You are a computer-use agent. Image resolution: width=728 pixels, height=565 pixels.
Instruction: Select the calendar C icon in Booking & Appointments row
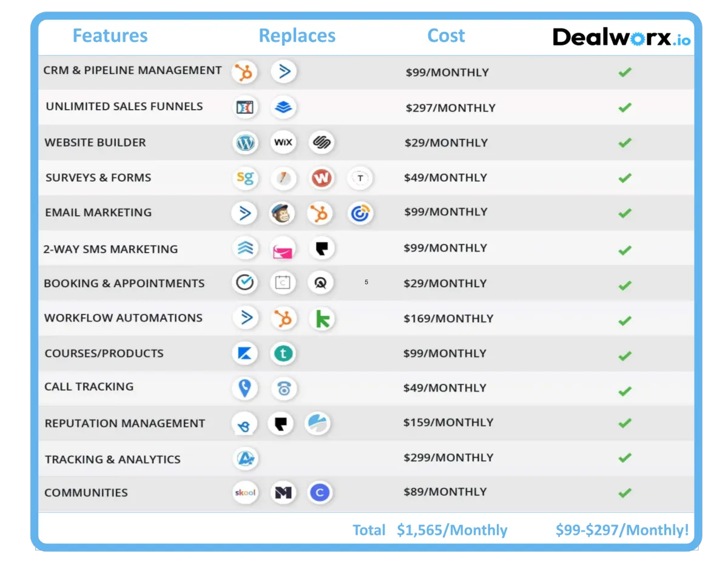pos(283,282)
